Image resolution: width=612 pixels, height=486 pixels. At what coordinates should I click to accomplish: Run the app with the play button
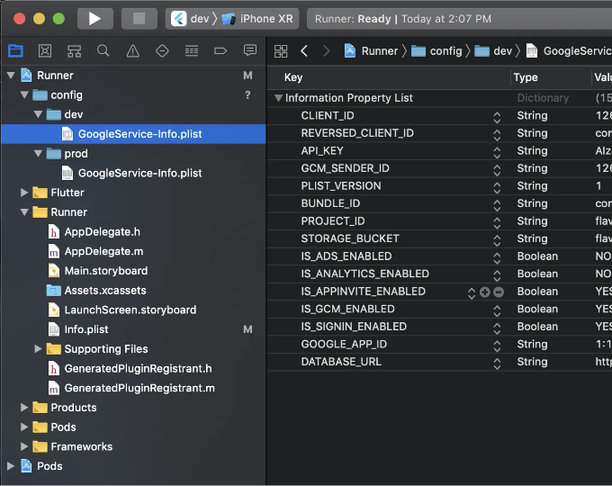[95, 18]
